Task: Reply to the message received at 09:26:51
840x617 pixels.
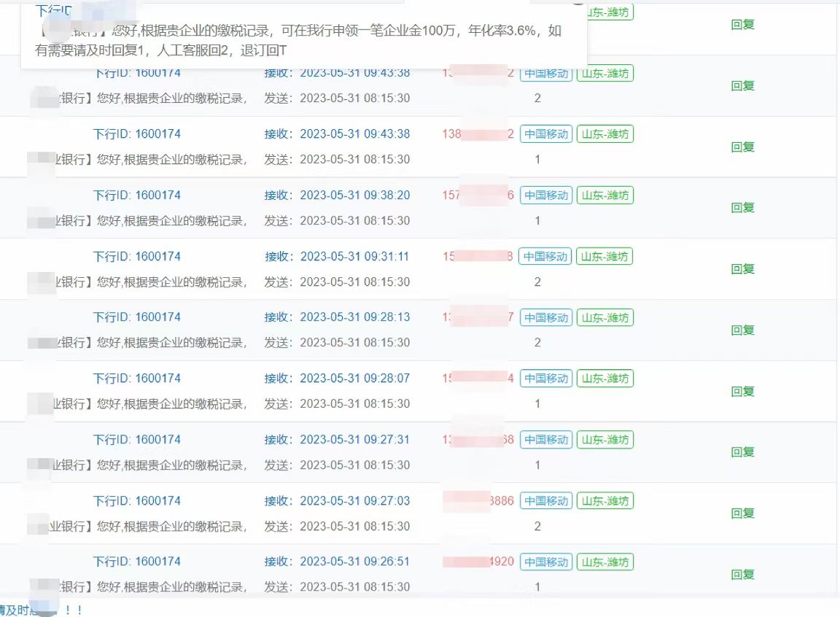Action: 742,575
